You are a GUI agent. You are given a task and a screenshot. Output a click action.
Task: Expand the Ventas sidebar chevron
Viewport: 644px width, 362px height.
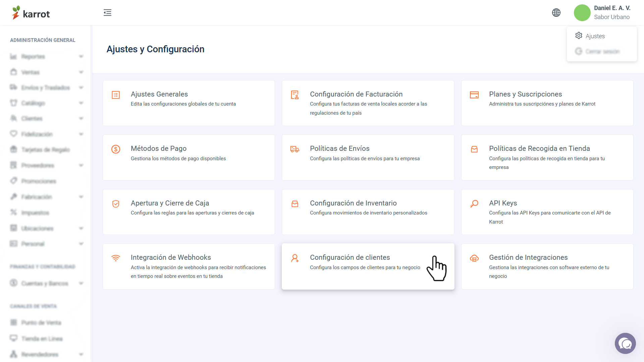[81, 72]
